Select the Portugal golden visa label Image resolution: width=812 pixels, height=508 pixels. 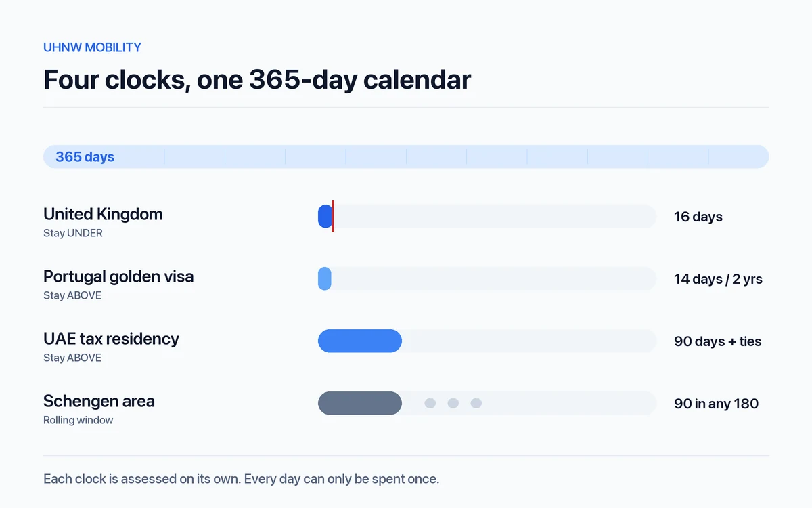(x=118, y=276)
